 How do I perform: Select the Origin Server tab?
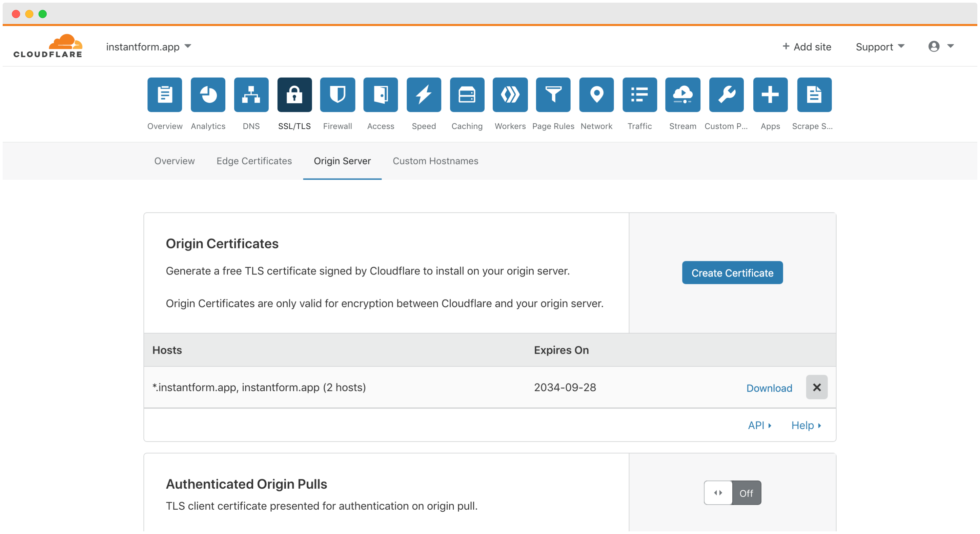click(343, 161)
